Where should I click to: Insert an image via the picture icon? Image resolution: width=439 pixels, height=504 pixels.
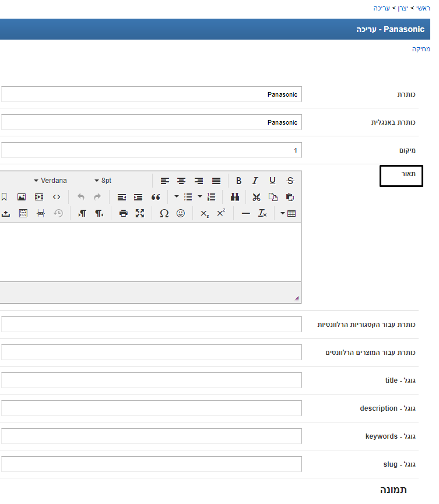point(22,197)
